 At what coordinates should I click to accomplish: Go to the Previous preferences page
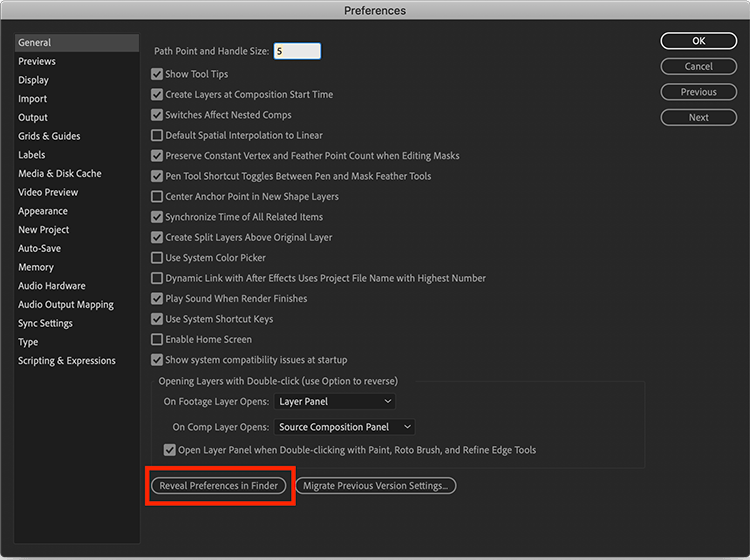click(x=699, y=92)
